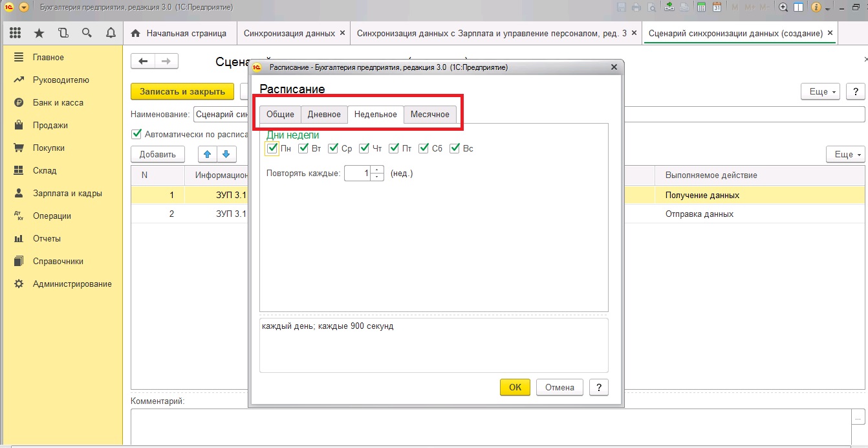Click the Добавить button
Image resolution: width=868 pixels, height=448 pixels.
point(158,154)
